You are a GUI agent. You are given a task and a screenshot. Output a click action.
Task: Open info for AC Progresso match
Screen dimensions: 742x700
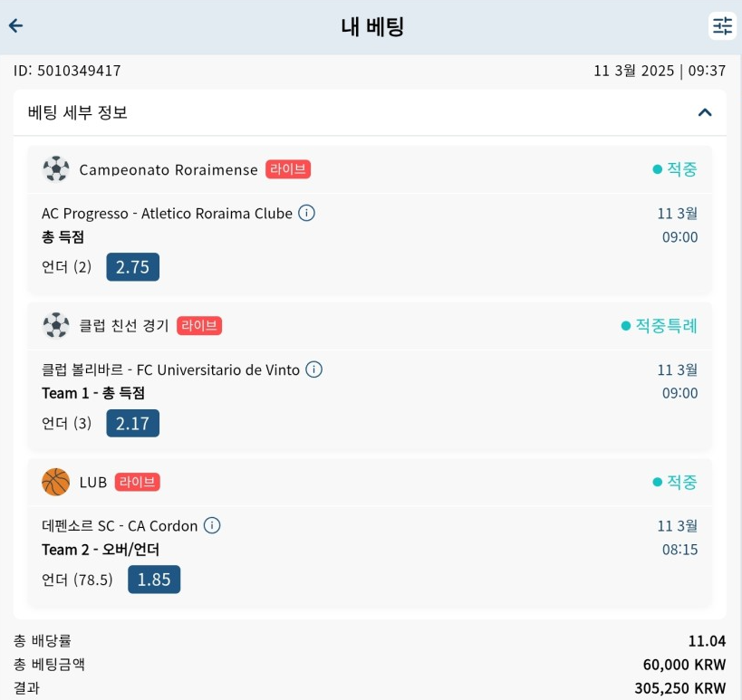(306, 214)
